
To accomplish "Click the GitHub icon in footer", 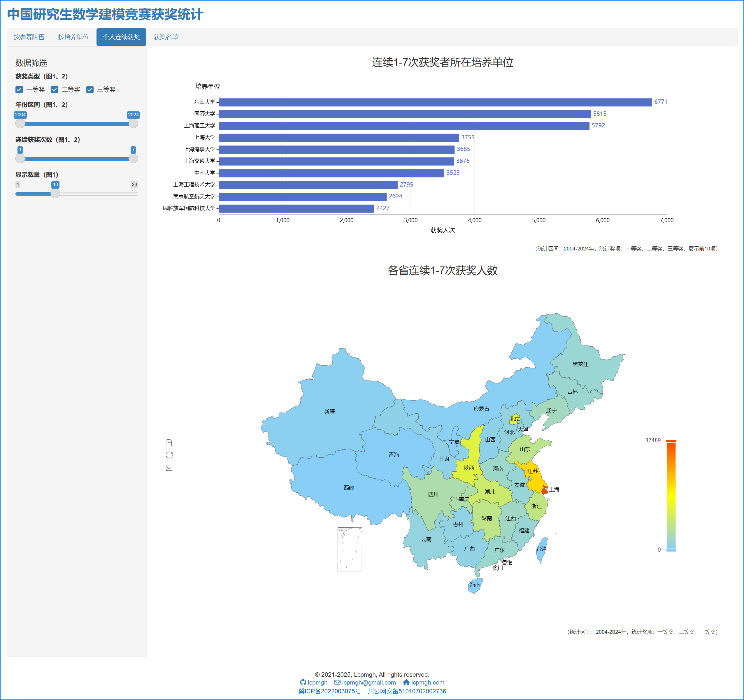I will click(303, 683).
